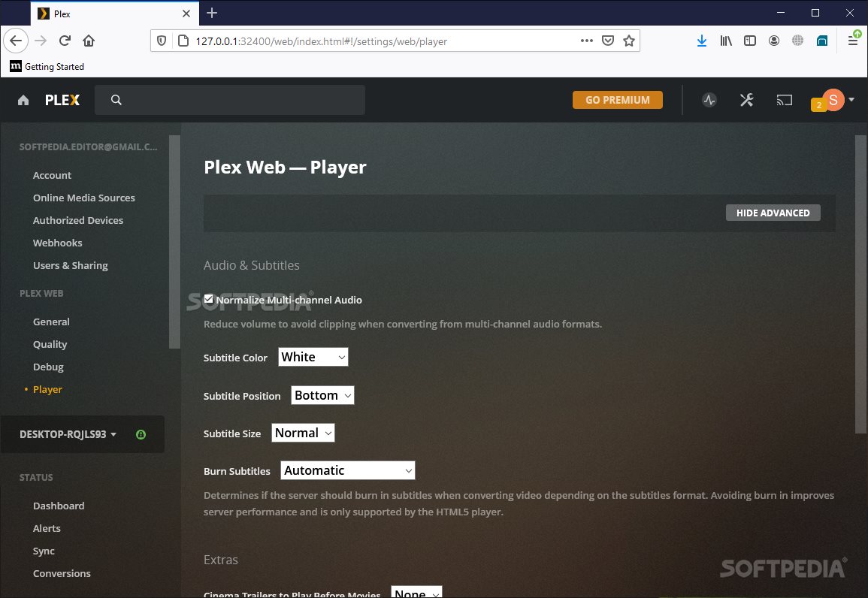Toggle the browser sidebar icon

point(749,41)
